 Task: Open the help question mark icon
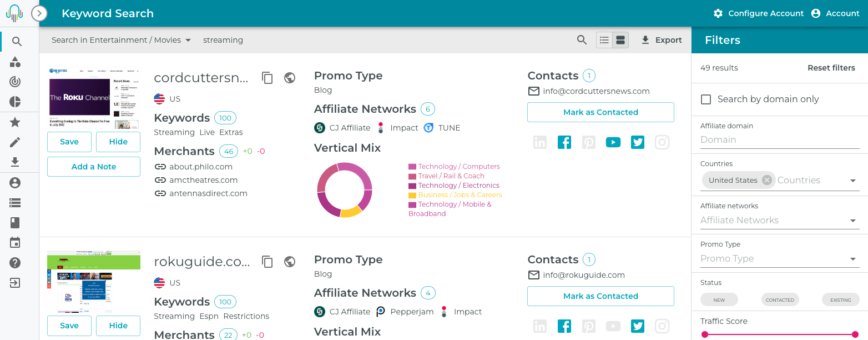click(x=15, y=263)
